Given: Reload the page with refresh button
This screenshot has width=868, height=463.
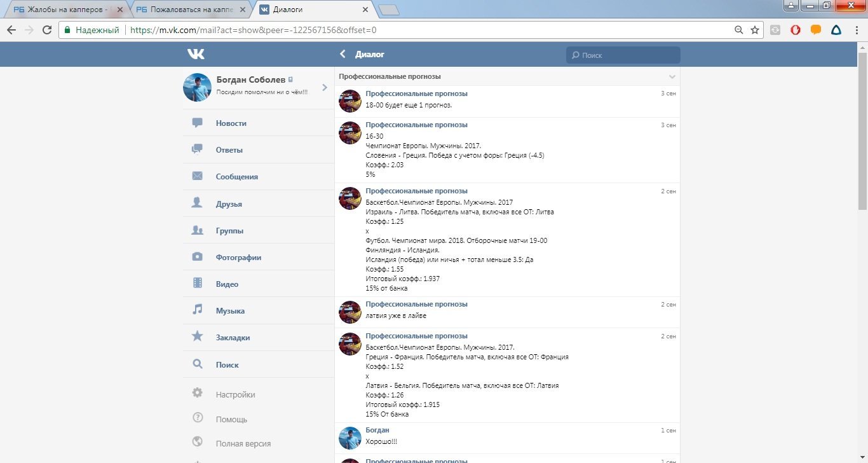Looking at the screenshot, I should tap(46, 30).
